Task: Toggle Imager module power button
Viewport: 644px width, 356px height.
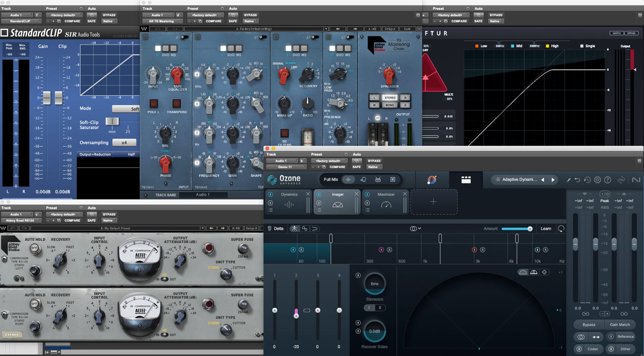Action: click(x=319, y=194)
